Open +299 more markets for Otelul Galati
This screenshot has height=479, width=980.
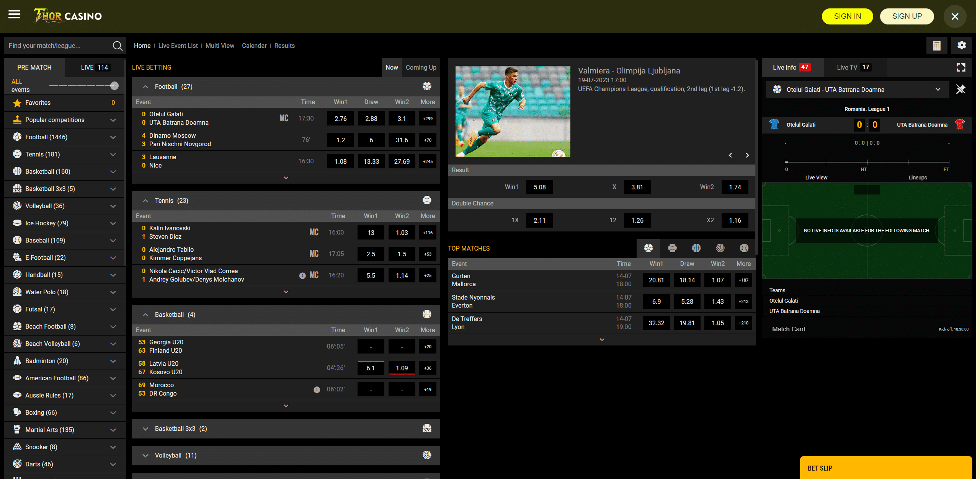point(428,119)
